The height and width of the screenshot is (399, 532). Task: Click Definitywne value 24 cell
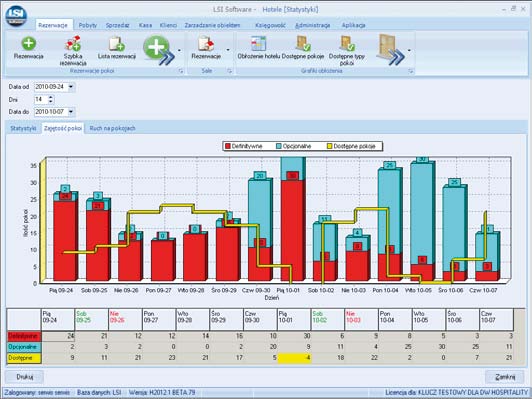tap(58, 336)
